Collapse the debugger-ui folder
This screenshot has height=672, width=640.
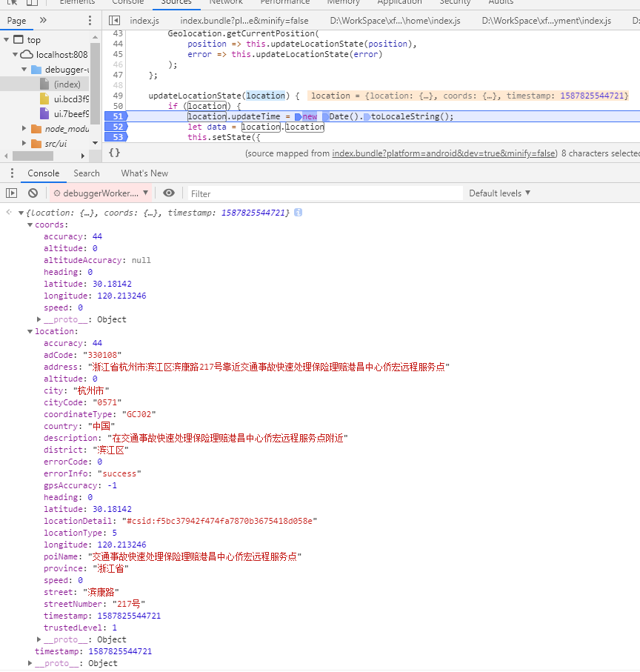pos(24,70)
